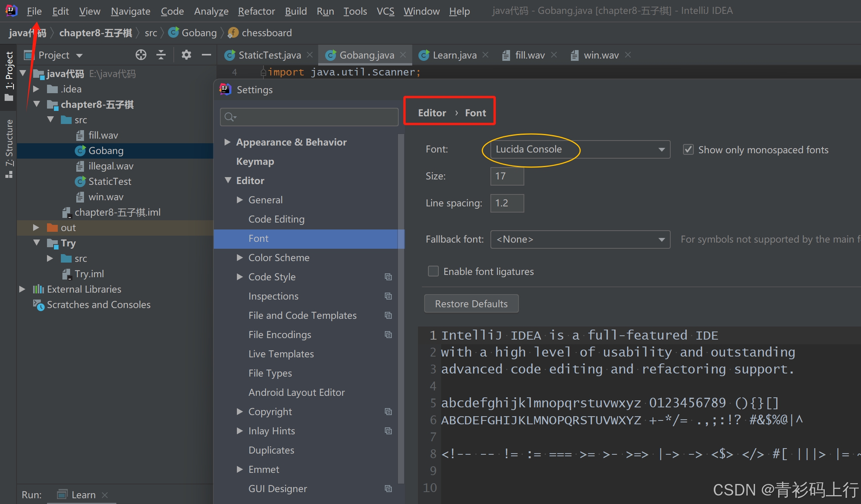This screenshot has height=504, width=861.
Task: Click Scratches and Consoles icon in tree
Action: pyautogui.click(x=39, y=305)
